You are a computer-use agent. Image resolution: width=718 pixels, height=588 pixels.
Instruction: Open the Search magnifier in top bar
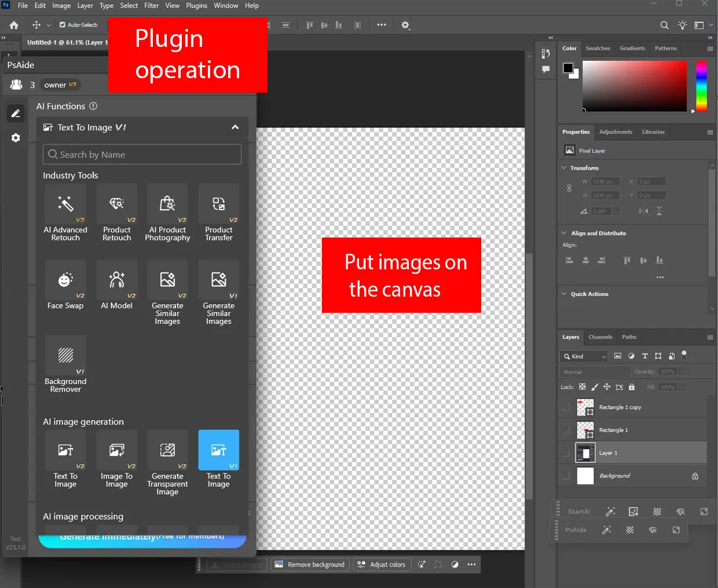click(664, 25)
